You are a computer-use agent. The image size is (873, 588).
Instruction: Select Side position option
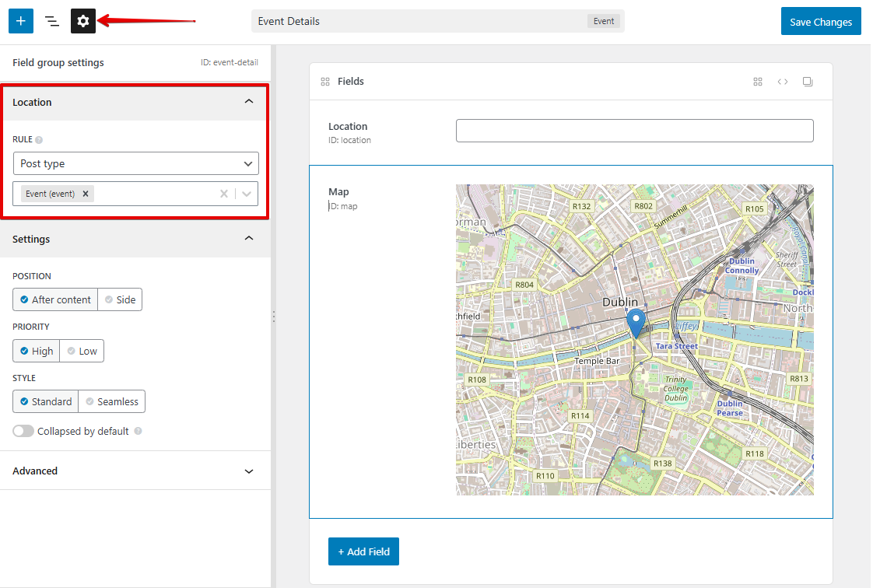click(120, 299)
